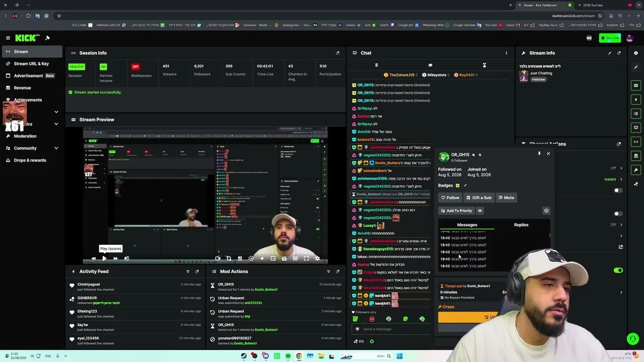Pin the OR_OH15 user card
The height and width of the screenshot is (362, 644).
(539, 153)
